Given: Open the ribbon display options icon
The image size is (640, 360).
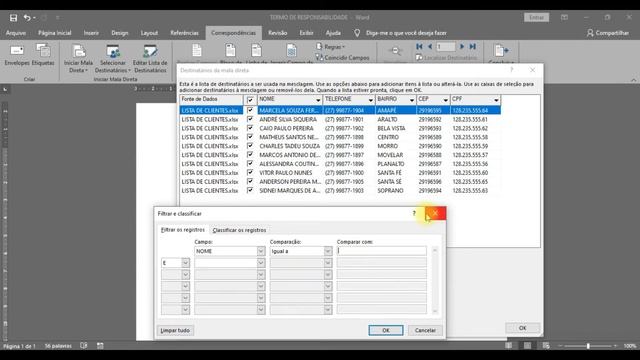Looking at the screenshot, I should point(564,18).
